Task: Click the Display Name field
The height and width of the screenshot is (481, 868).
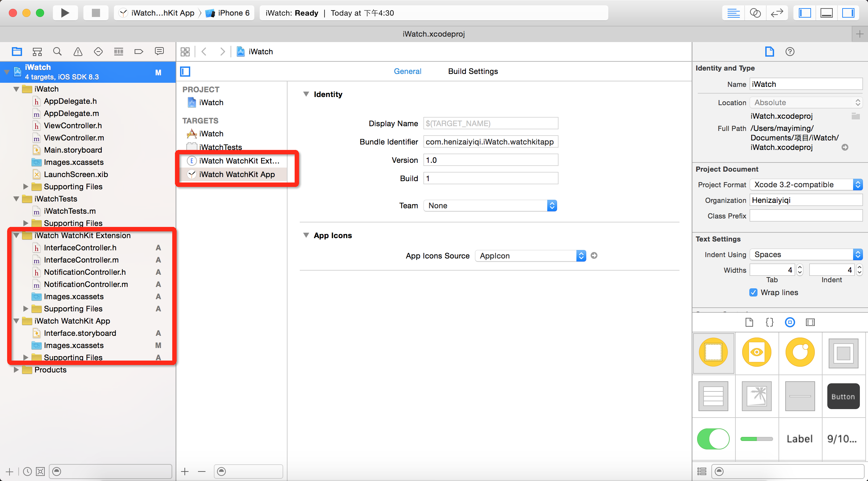Action: click(x=491, y=123)
